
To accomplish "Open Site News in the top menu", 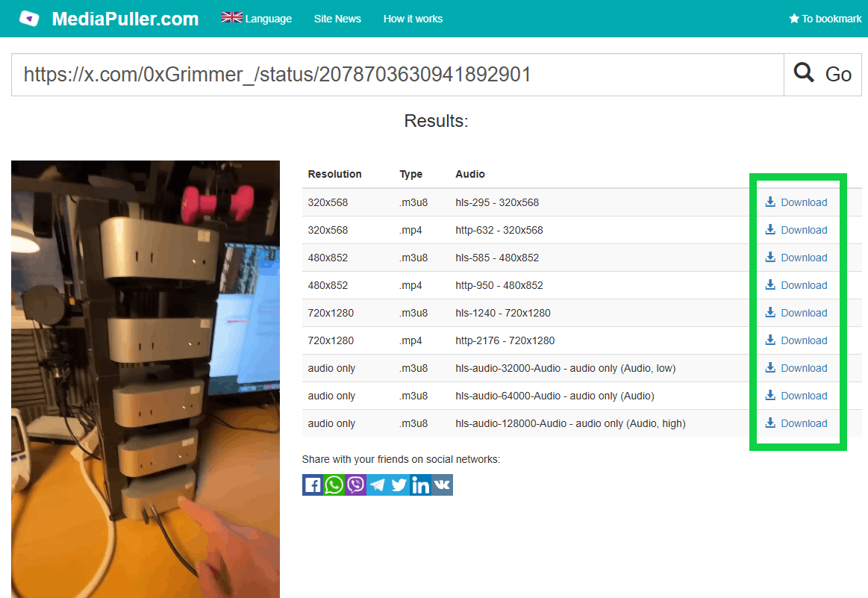I will [337, 19].
